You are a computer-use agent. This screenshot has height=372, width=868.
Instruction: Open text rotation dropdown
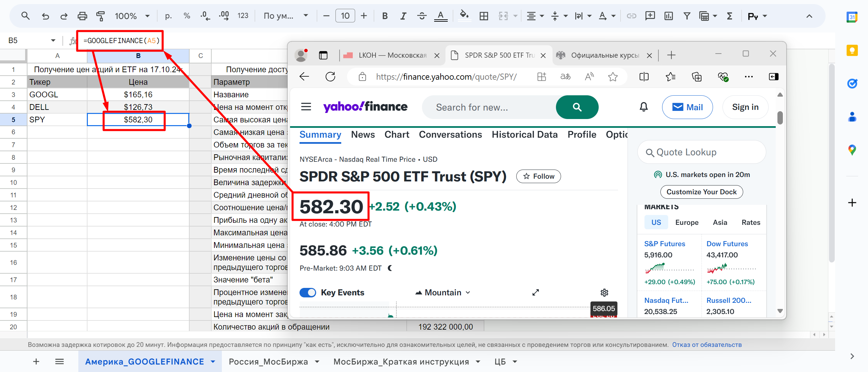point(607,16)
